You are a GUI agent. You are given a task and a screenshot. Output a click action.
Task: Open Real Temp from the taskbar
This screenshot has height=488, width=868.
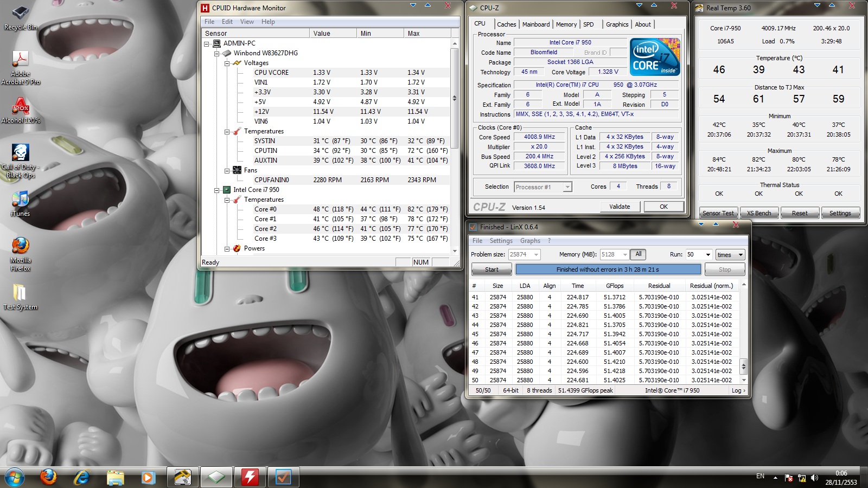coord(182,477)
